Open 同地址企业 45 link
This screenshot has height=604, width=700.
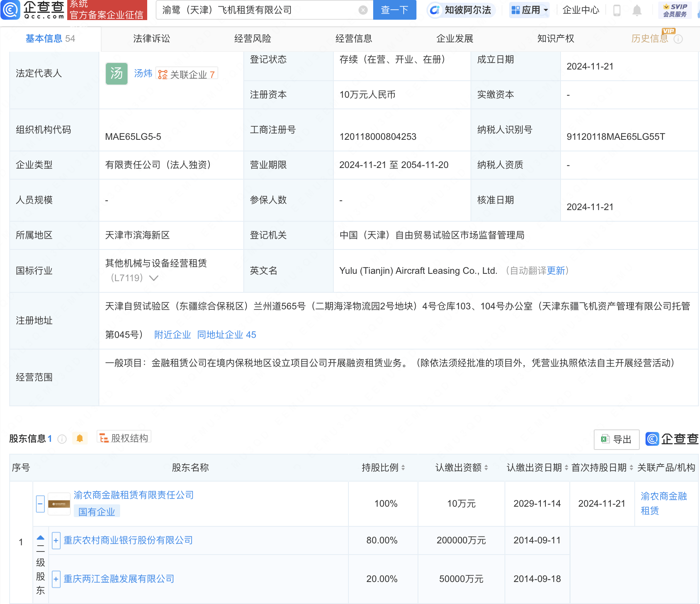click(227, 335)
